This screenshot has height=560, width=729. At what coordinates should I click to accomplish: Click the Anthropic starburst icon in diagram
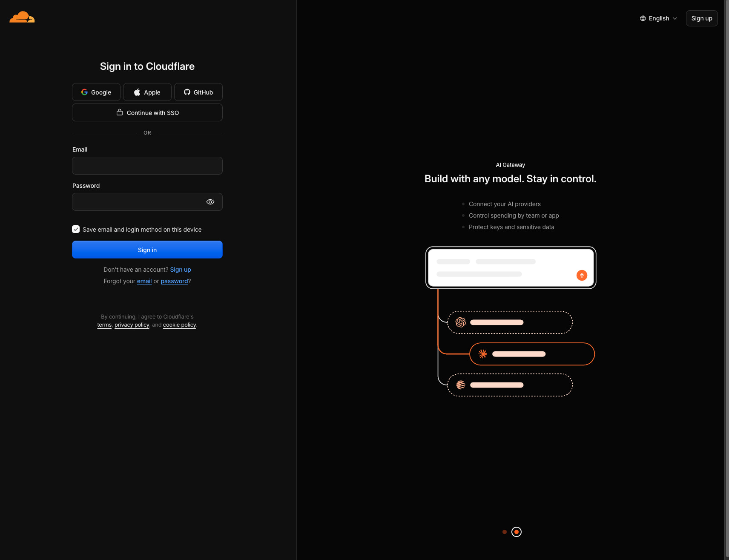(483, 354)
